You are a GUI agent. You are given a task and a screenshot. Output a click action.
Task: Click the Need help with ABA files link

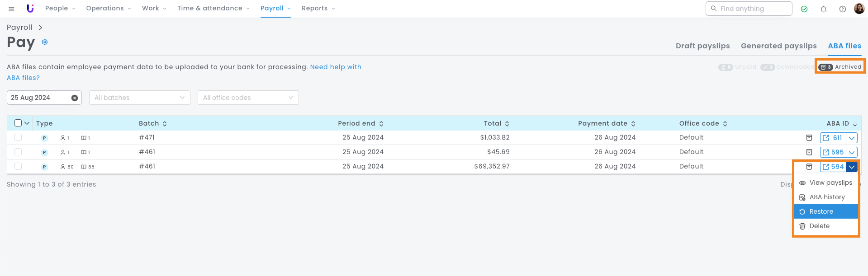tap(335, 67)
